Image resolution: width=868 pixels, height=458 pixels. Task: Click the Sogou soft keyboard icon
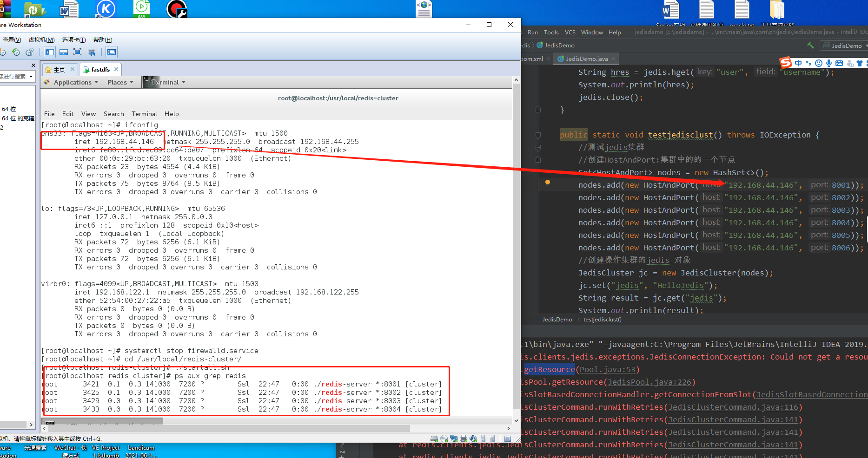[839, 63]
